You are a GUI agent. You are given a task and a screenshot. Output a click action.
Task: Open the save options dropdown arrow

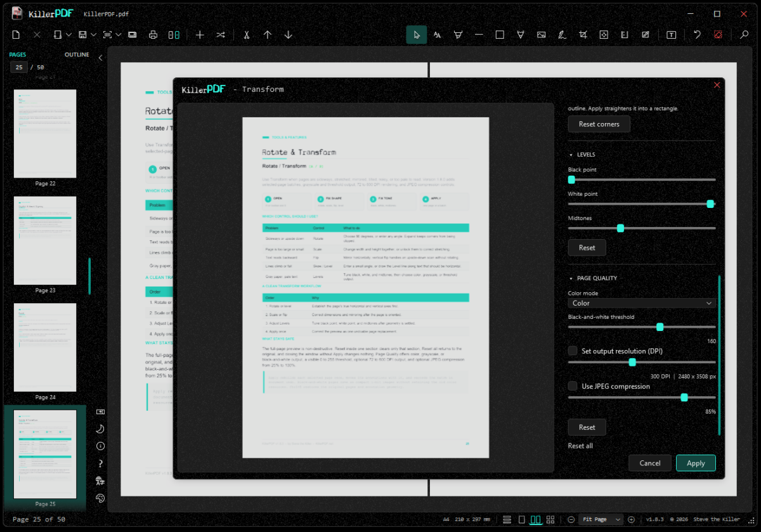point(93,35)
